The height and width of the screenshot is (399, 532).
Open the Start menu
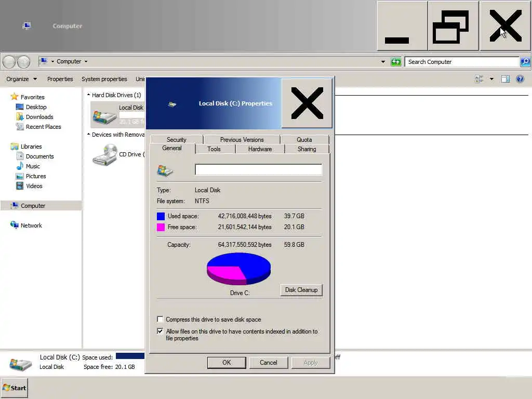(x=14, y=388)
